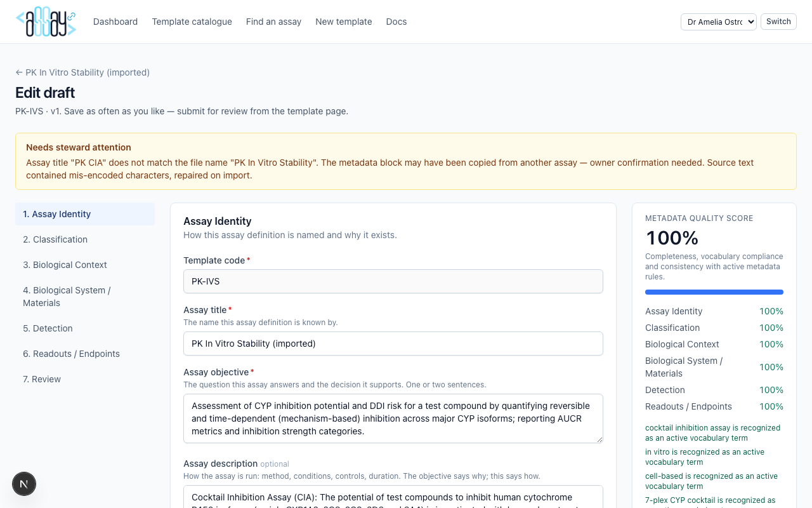Click 'cocktail inhibition assay is recognized' note
This screenshot has height=508, width=812.
pos(713,433)
